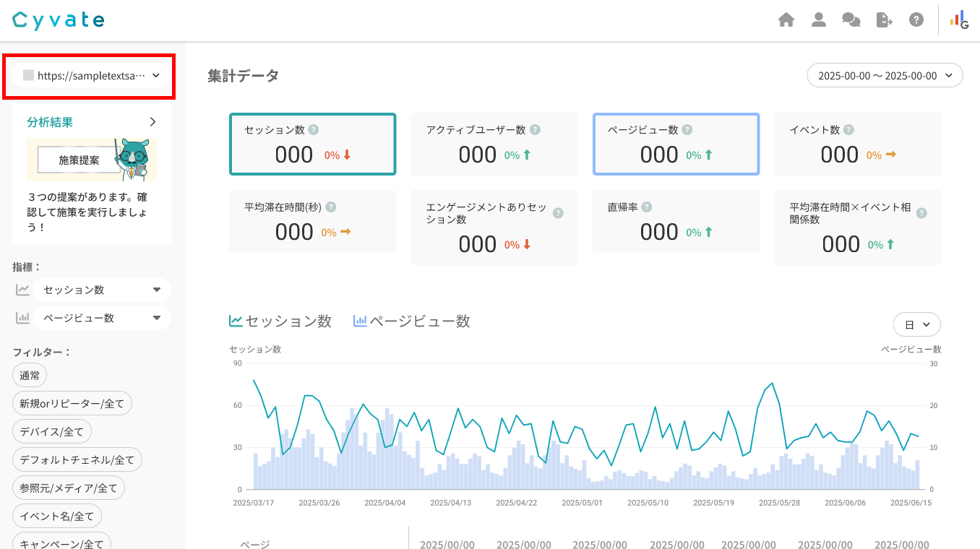Open the ページビュー数 indicator dropdown in sidebar
980x549 pixels.
pos(101,318)
